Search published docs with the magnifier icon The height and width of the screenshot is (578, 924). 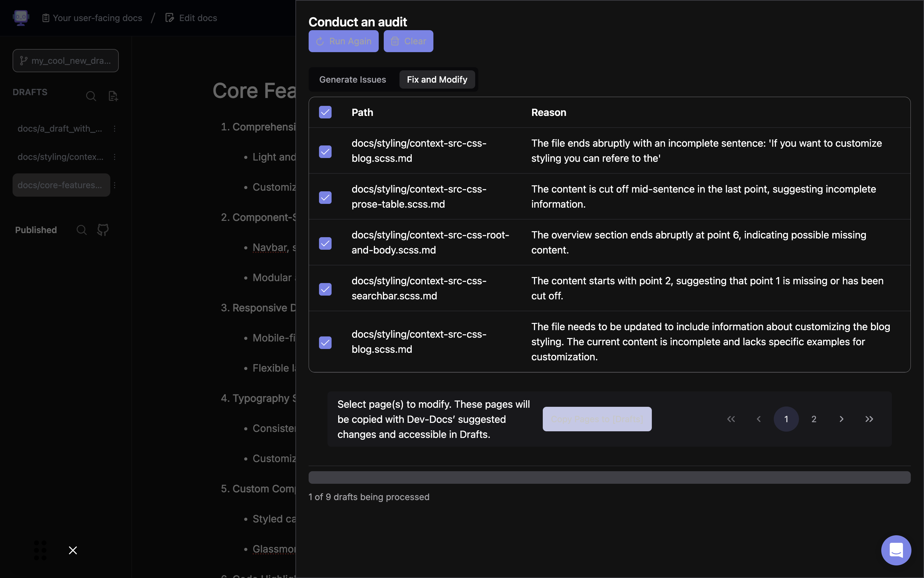pos(81,230)
